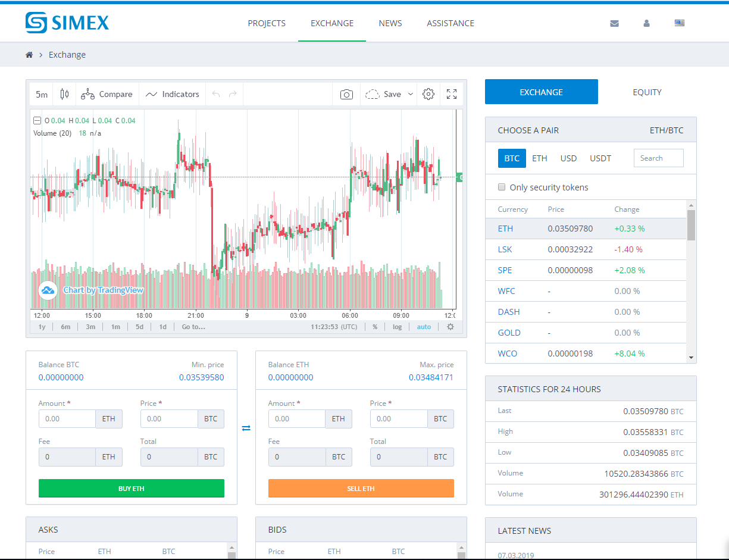729x560 pixels.
Task: Click the pair Search field
Action: 659,158
